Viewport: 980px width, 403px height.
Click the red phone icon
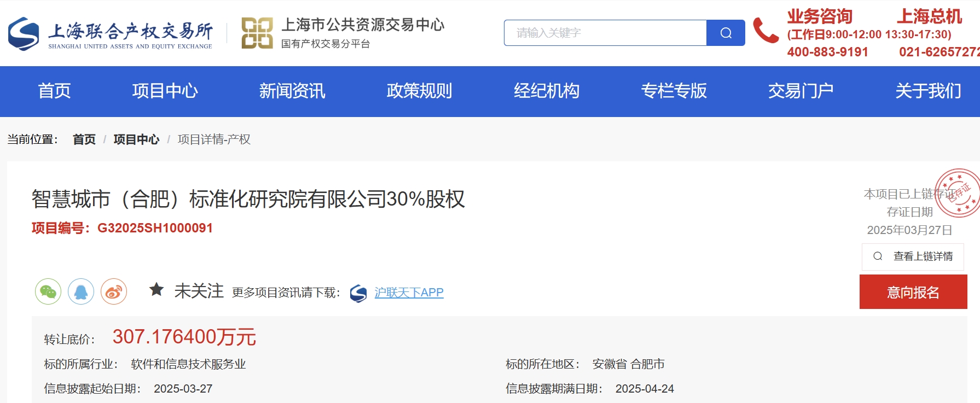pyautogui.click(x=766, y=30)
